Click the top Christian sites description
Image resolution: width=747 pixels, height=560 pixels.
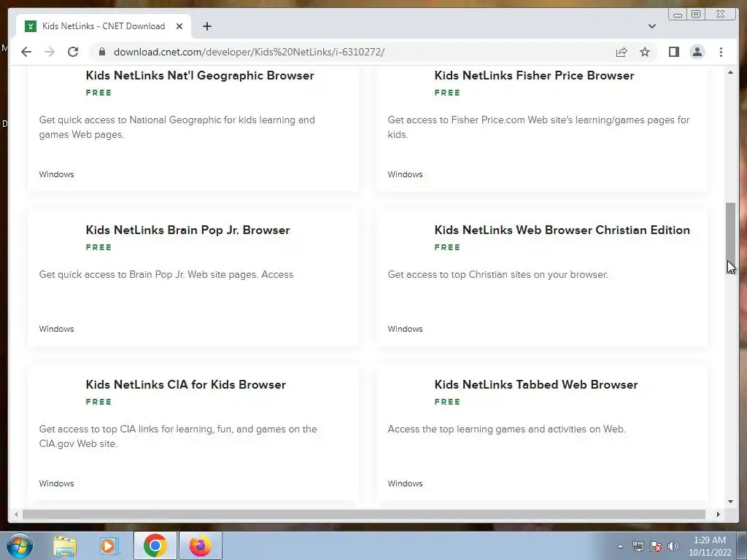point(498,275)
